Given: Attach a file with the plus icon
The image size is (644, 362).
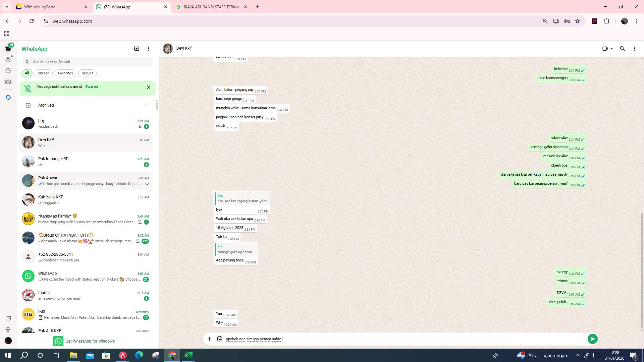Looking at the screenshot, I should pyautogui.click(x=210, y=339).
